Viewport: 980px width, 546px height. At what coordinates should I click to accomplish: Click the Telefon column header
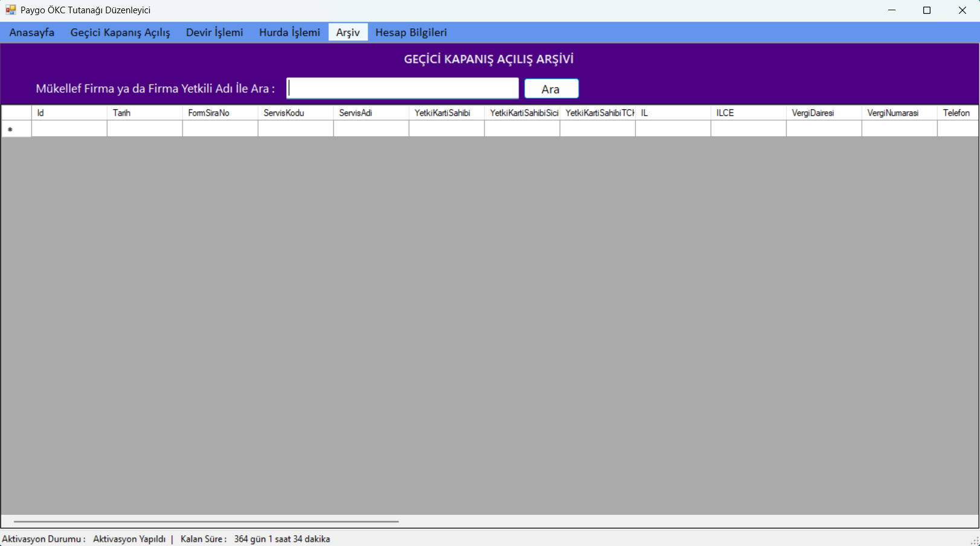click(x=958, y=113)
